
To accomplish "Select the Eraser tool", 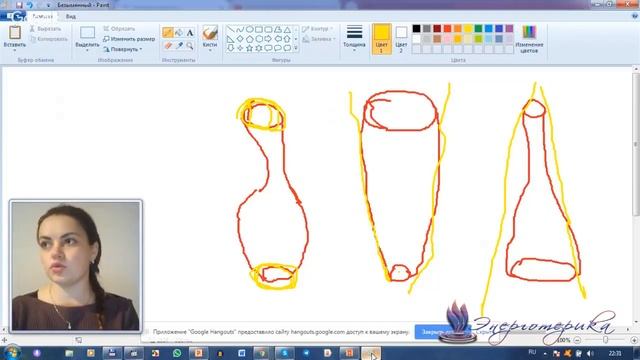I will 167,46.
